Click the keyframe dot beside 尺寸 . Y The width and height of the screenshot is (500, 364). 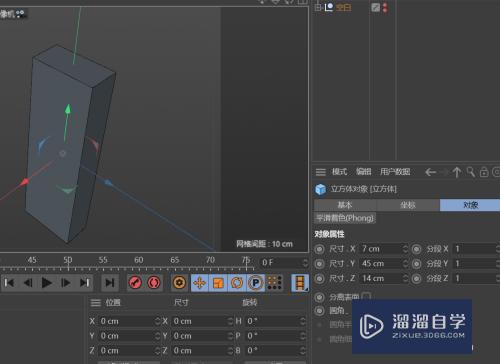319,264
